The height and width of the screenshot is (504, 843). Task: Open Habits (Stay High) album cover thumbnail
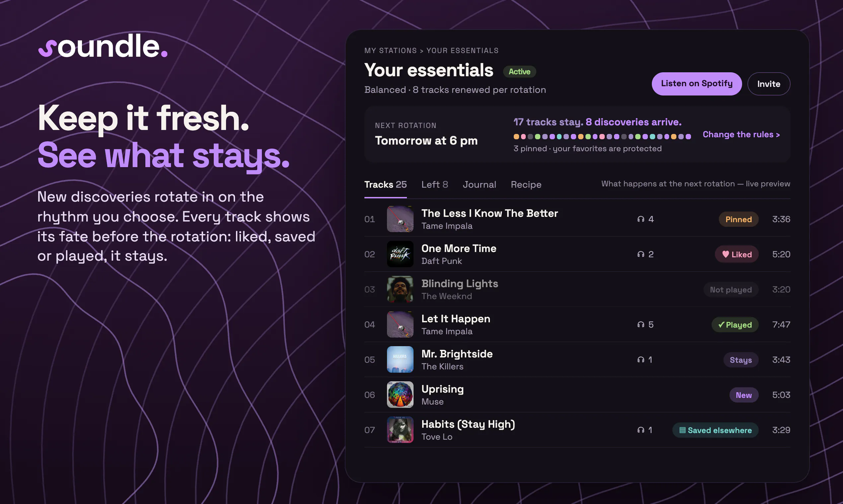[x=400, y=430]
